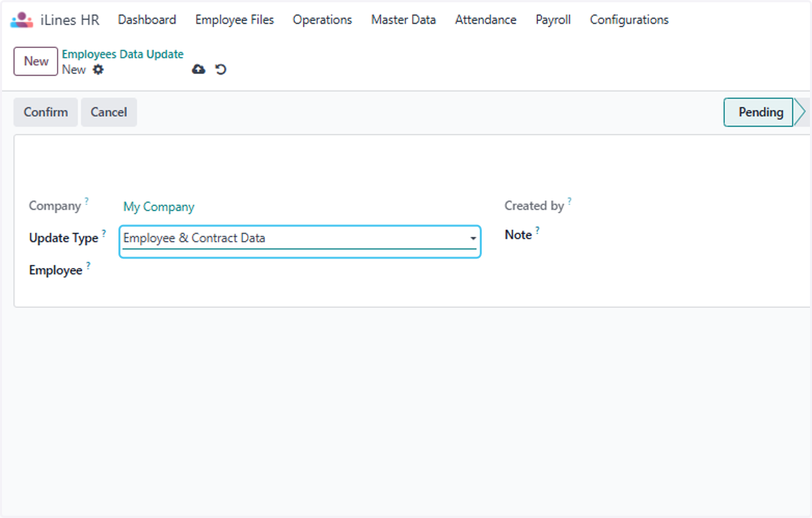Open the Dashboard menu

[147, 20]
